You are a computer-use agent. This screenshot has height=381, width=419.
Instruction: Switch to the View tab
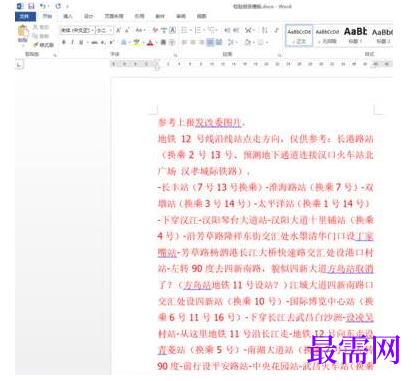point(201,16)
